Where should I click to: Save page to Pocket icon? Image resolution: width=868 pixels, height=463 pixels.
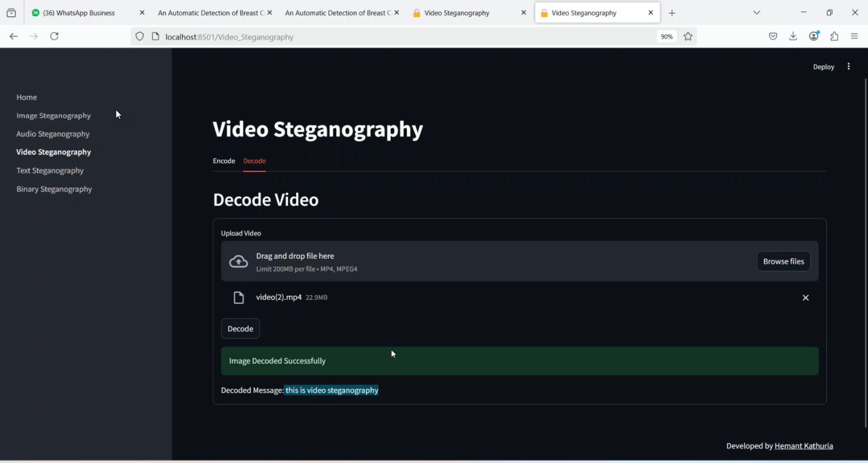click(773, 36)
